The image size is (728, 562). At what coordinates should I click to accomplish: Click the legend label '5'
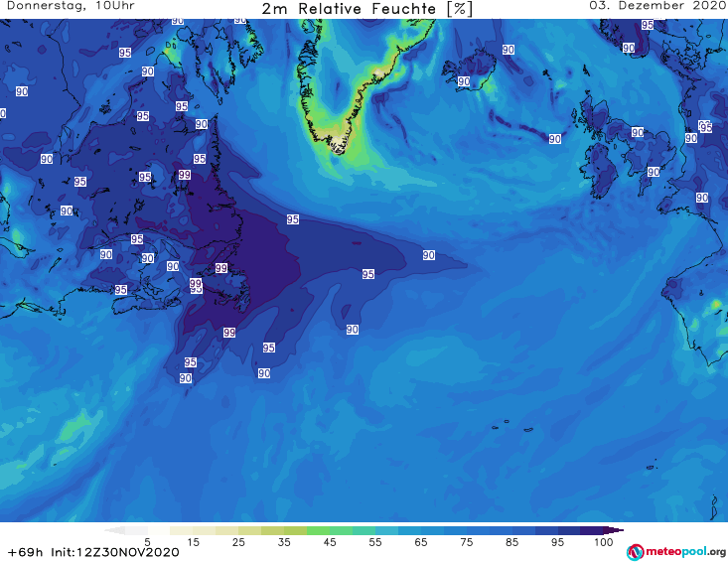pos(147,541)
